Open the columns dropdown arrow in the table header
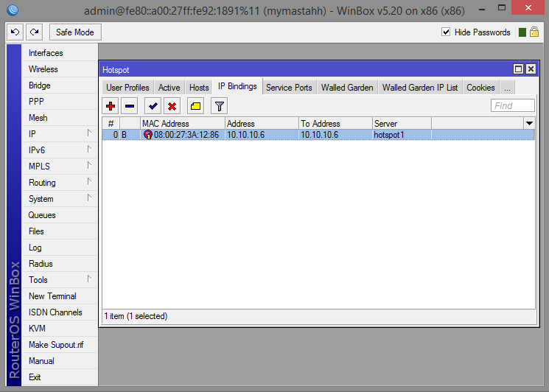Viewport: 549px width, 392px height. click(529, 123)
